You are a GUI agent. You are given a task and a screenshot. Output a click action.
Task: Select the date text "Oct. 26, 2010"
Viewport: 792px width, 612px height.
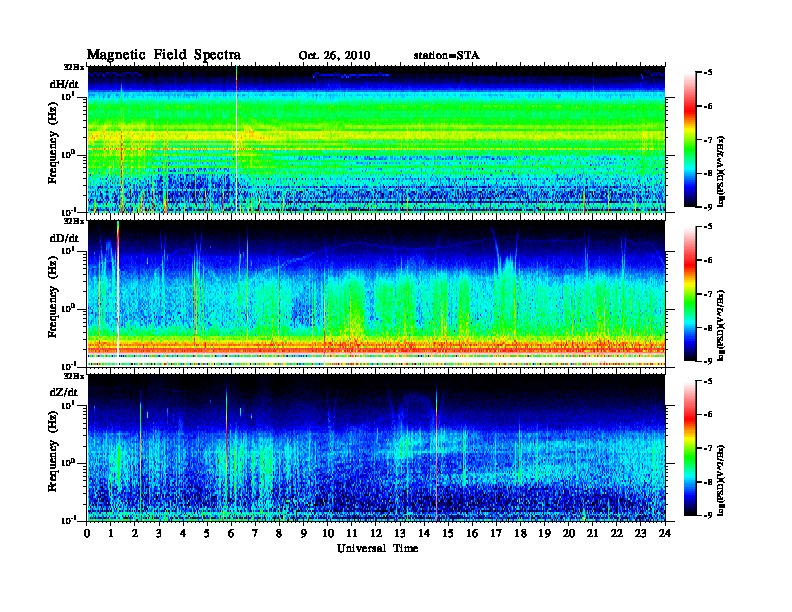(334, 56)
